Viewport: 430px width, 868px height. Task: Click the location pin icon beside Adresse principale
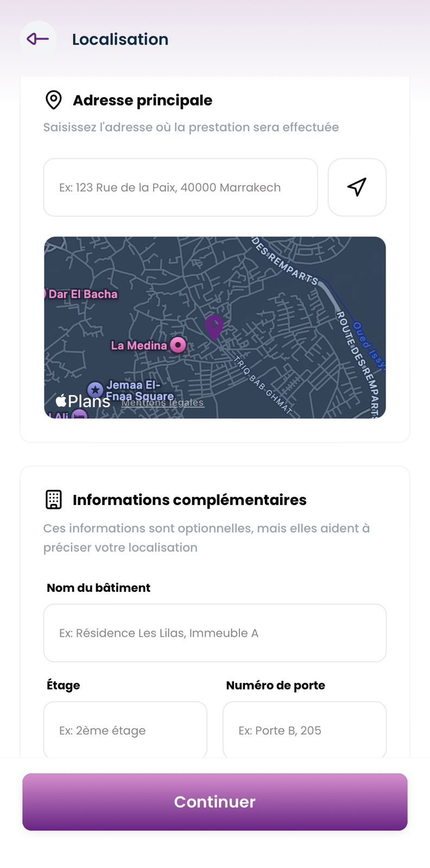pos(54,99)
